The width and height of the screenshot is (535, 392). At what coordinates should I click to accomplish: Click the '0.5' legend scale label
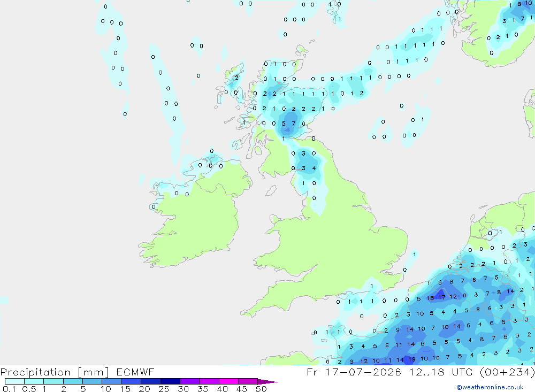pyautogui.click(x=29, y=389)
